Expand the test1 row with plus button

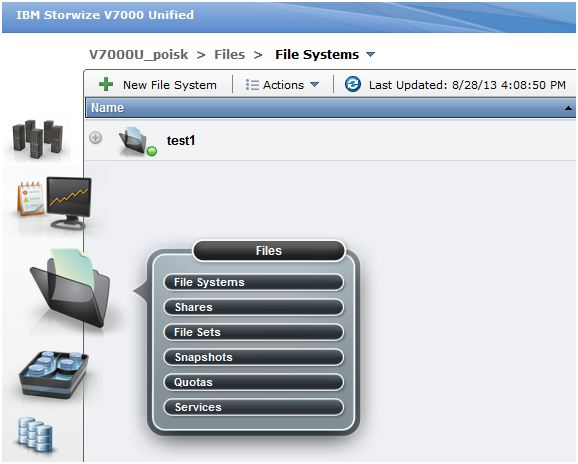pyautogui.click(x=96, y=138)
